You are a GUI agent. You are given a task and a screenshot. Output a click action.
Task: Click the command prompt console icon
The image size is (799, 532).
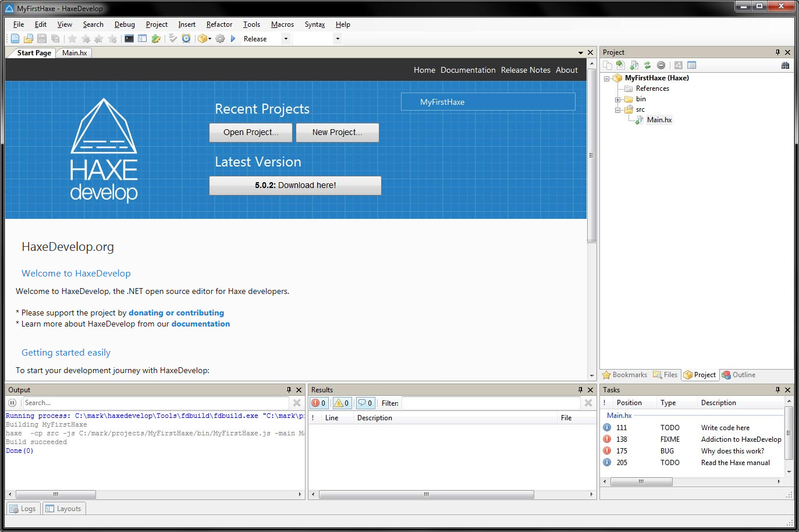point(129,38)
